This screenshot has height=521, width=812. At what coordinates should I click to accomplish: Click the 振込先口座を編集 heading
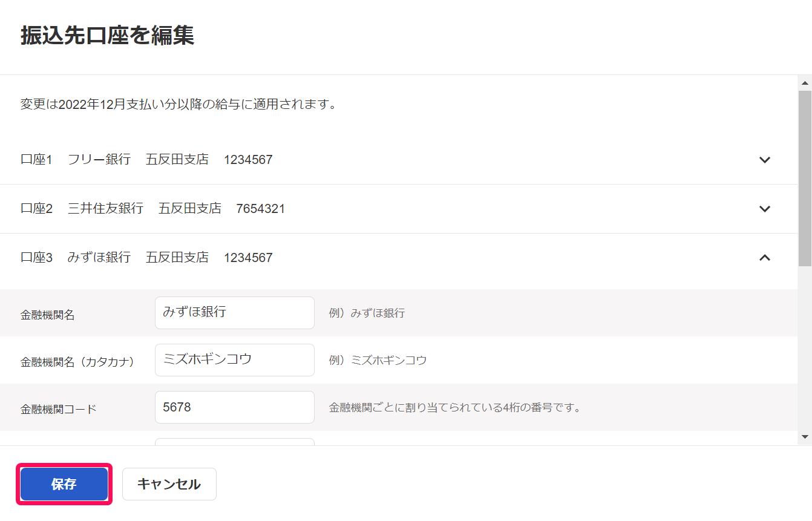pos(107,35)
